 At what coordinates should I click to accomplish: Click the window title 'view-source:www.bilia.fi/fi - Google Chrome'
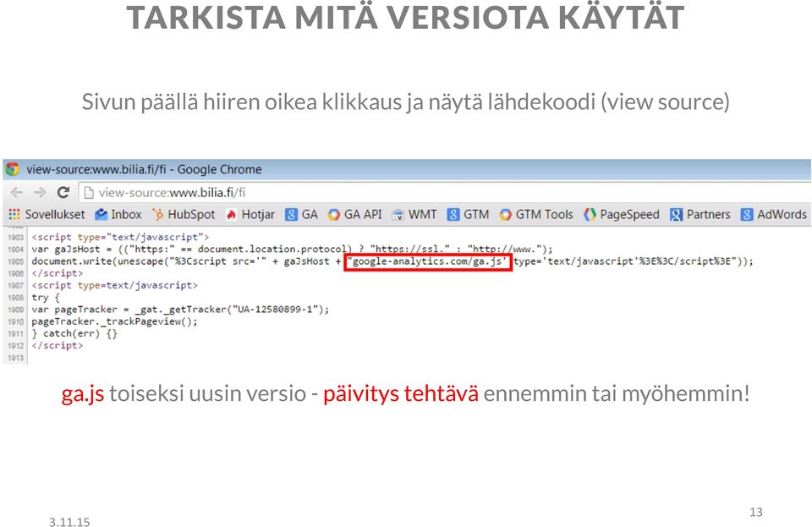click(144, 169)
